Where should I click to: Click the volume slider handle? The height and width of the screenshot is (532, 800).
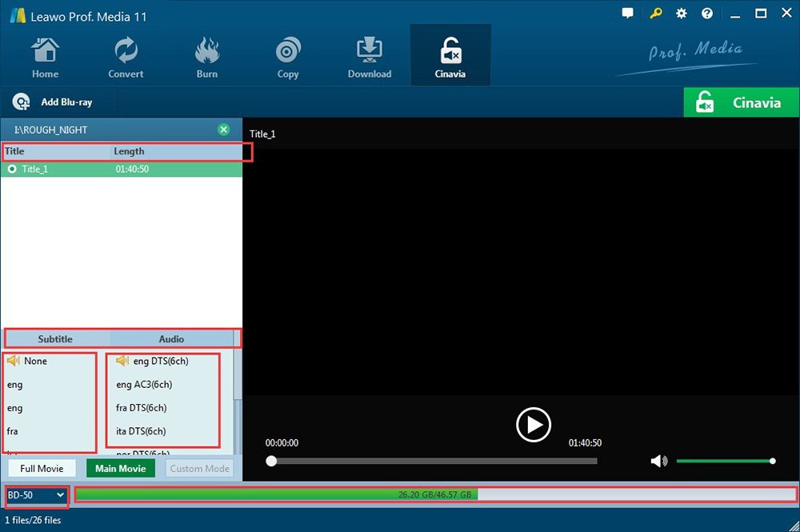[x=773, y=461]
